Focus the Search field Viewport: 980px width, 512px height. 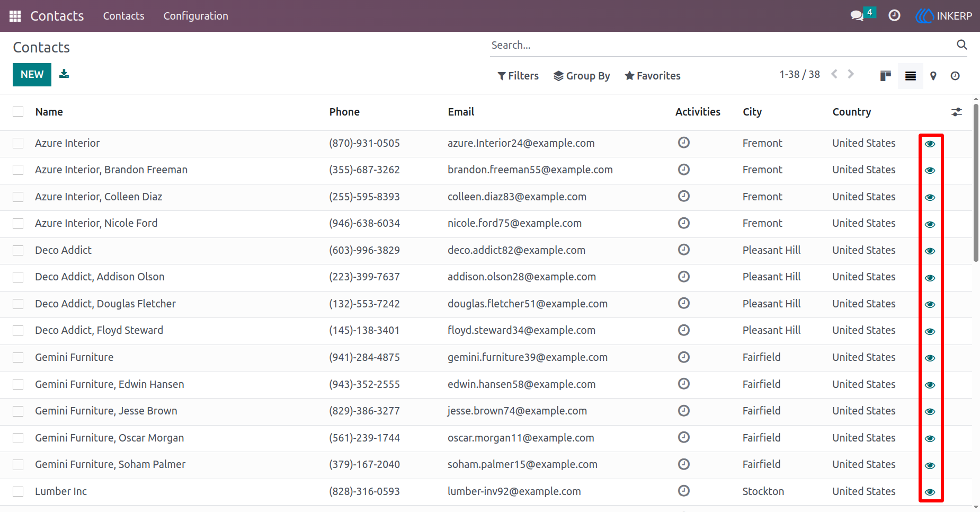(723, 45)
